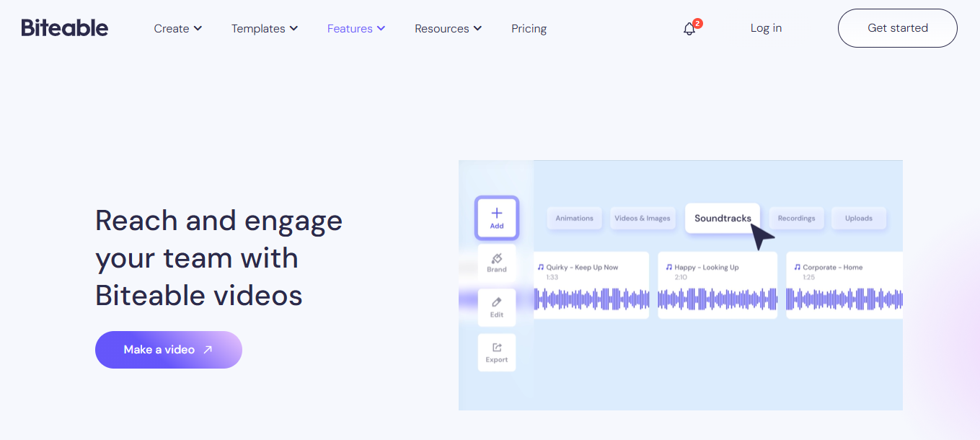Open the notification bell
This screenshot has height=440, width=980.
689,28
